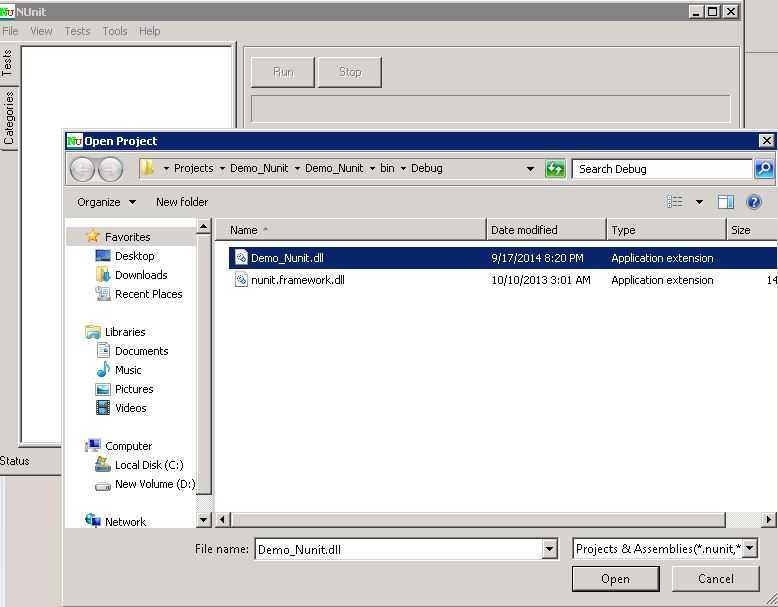Click the Pictures library icon
This screenshot has height=607, width=778.
pyautogui.click(x=103, y=389)
